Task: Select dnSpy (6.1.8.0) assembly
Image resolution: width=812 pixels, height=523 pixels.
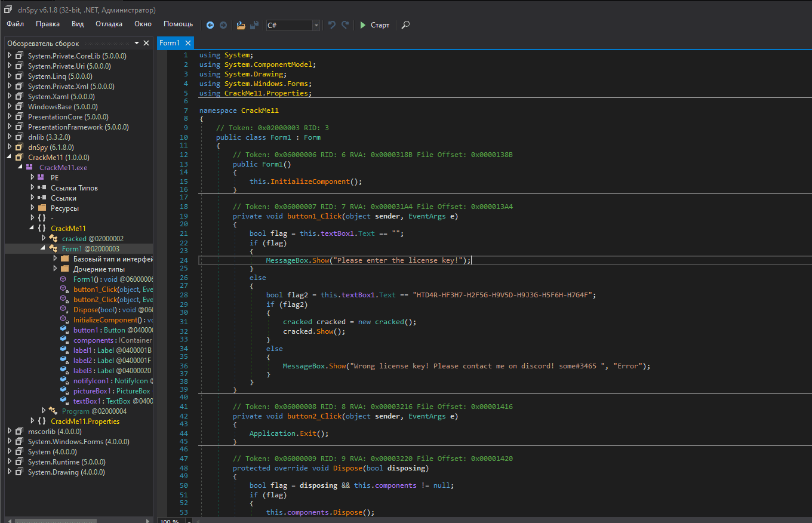Action: click(51, 147)
